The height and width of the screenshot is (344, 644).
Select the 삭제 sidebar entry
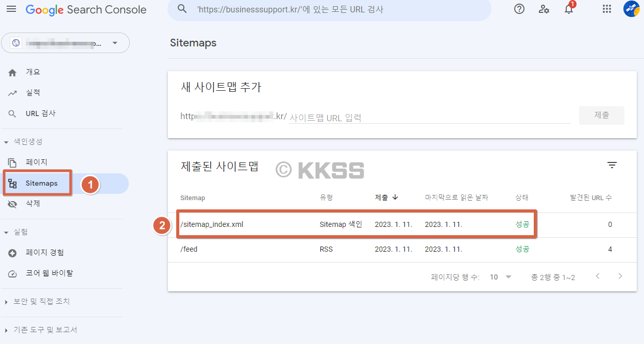click(32, 203)
